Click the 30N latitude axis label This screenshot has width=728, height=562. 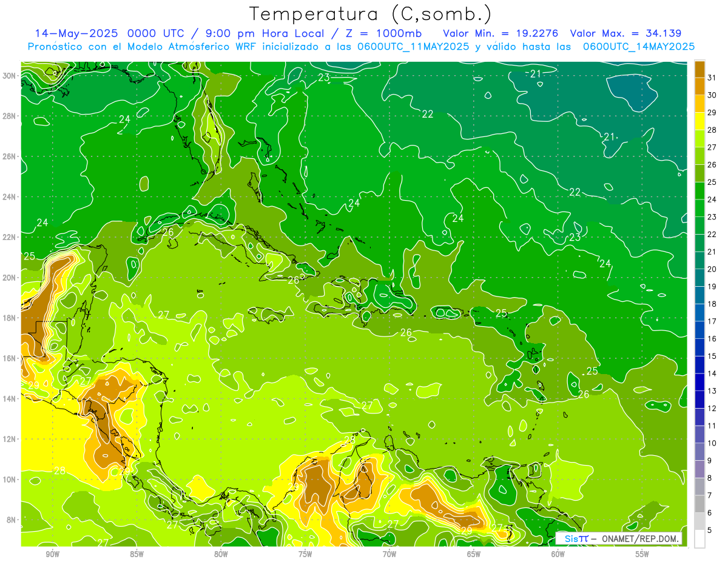[x=10, y=76]
